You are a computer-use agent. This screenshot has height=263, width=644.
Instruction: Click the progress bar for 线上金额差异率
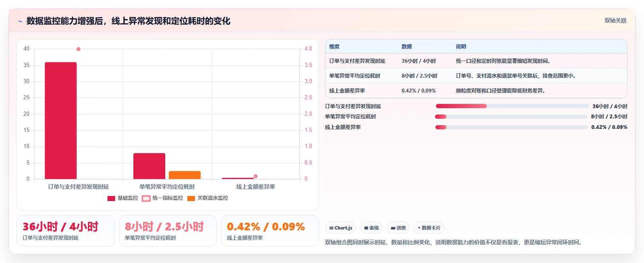tap(511, 127)
